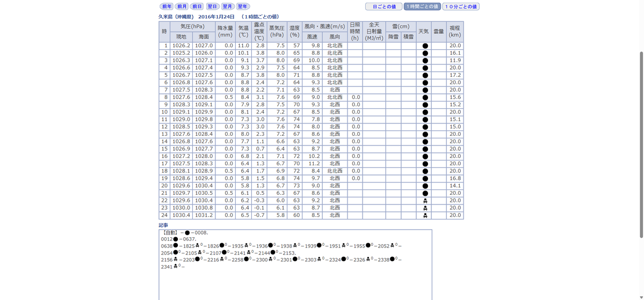644x300 pixels.
Task: Click the 57 humidity cell in hour 1 row
Action: pyautogui.click(x=294, y=46)
